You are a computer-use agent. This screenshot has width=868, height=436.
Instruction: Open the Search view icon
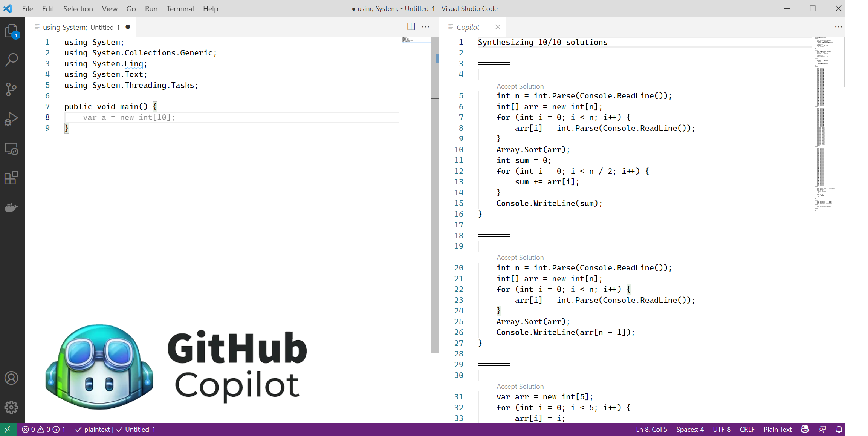pyautogui.click(x=12, y=60)
